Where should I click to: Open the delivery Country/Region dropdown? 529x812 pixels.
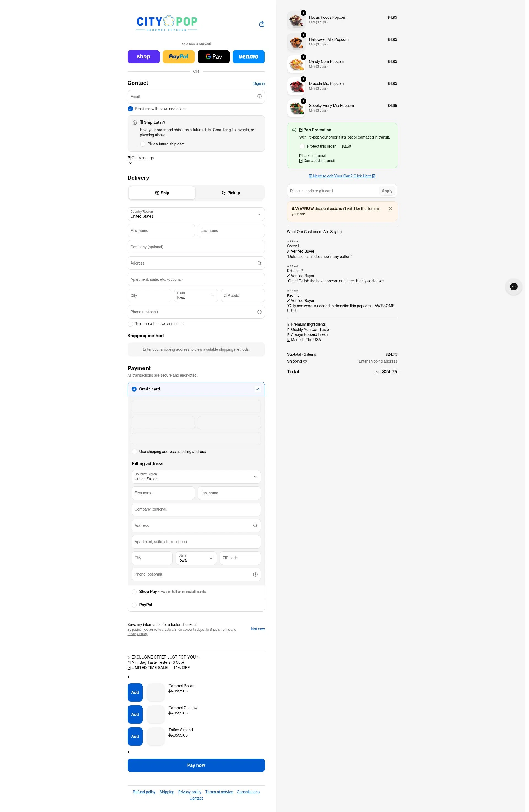[x=196, y=214]
